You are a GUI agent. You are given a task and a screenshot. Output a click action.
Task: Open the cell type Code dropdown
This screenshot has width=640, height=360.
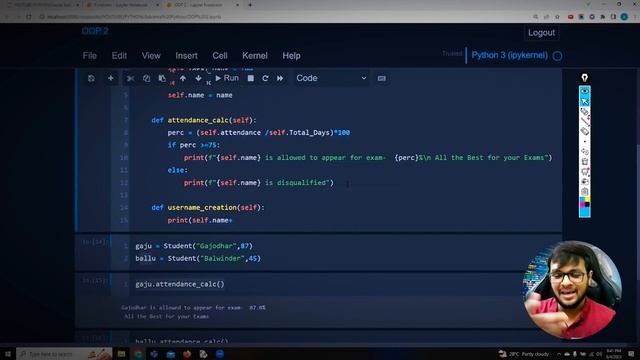coord(331,78)
